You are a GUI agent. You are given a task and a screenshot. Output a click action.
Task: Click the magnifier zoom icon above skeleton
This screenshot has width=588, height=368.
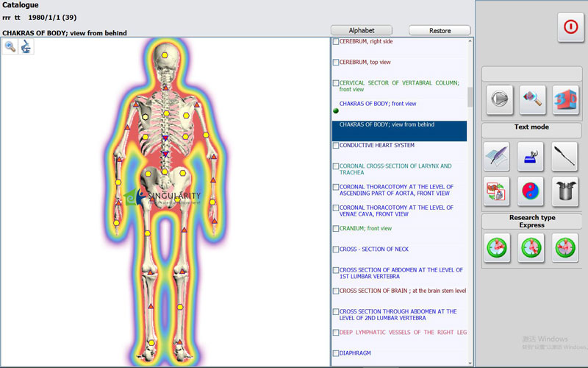(x=10, y=46)
